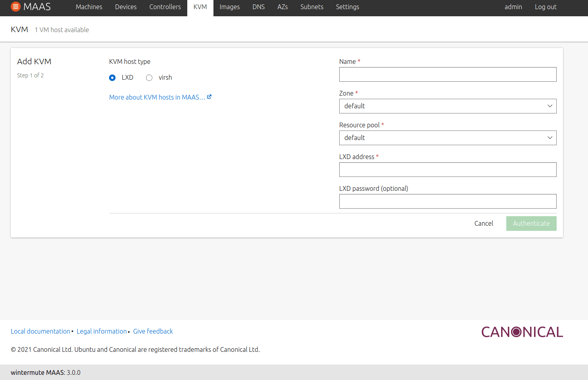Focus the LXD password input field

[448, 202]
